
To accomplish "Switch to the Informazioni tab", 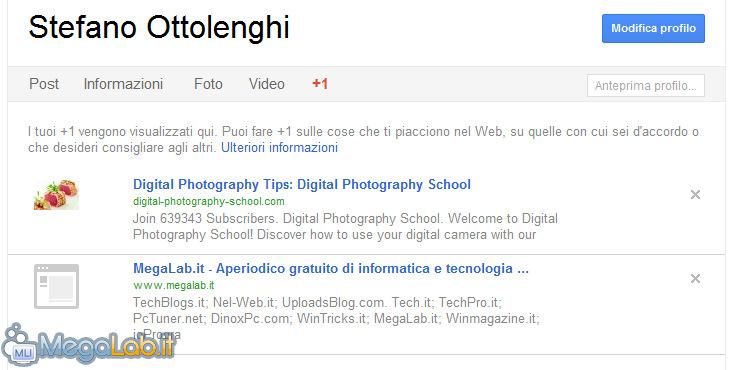I will pyautogui.click(x=123, y=84).
